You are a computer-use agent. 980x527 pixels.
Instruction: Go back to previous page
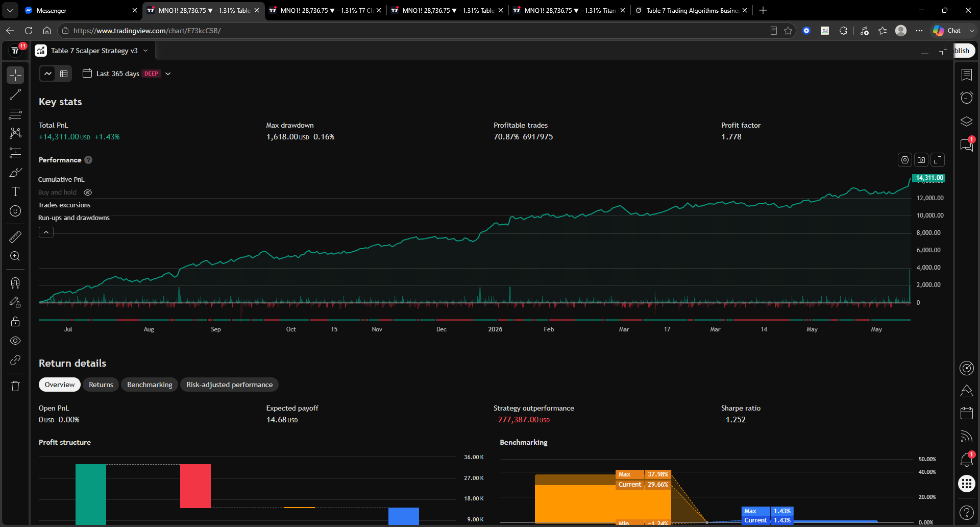(10, 31)
